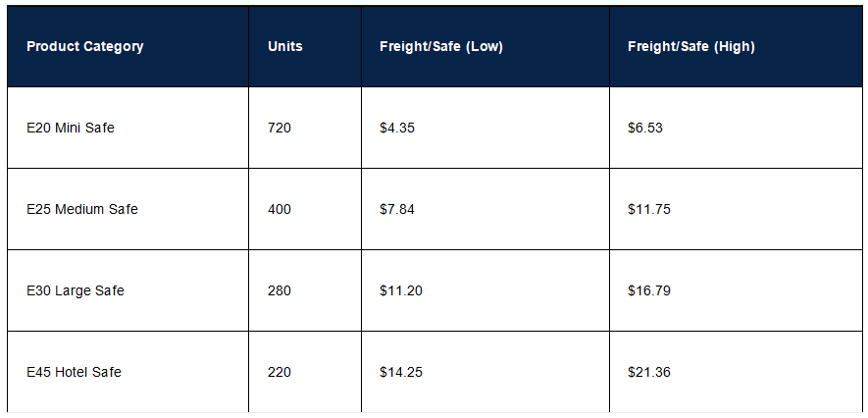Click the Product Category column header

click(x=128, y=46)
